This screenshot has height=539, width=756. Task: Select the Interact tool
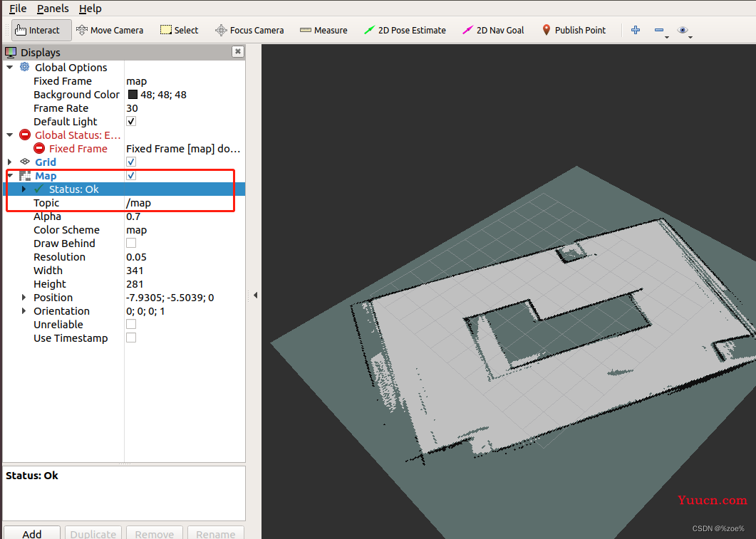(41, 30)
